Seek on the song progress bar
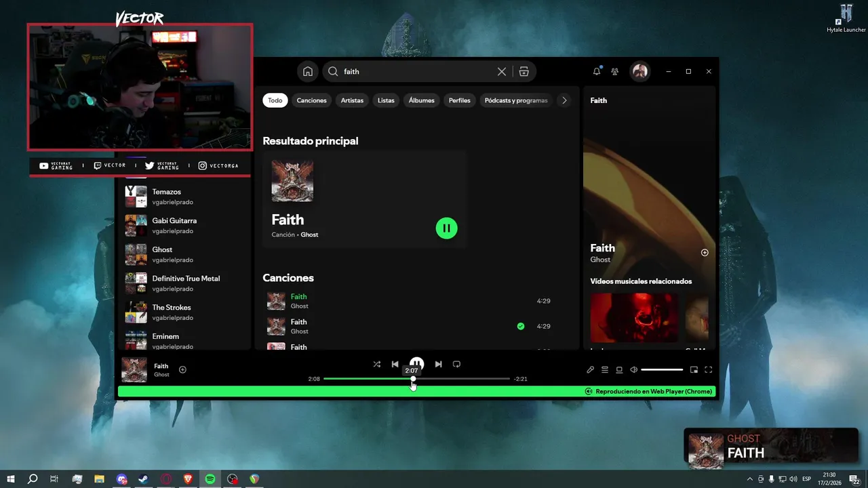This screenshot has width=868, height=488. point(416,379)
